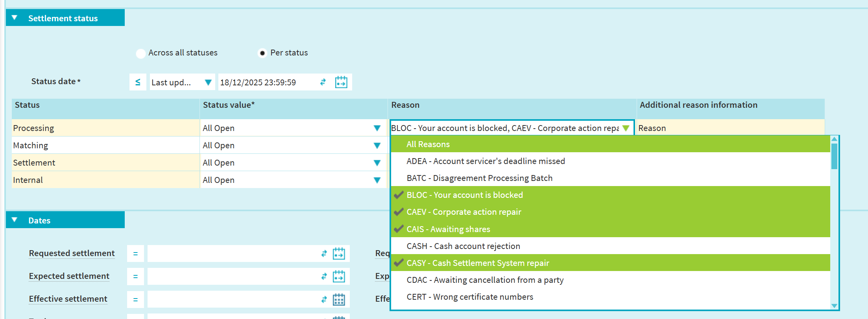Uncheck BLOC - Your account is blocked
This screenshot has height=319, width=868.
click(464, 195)
